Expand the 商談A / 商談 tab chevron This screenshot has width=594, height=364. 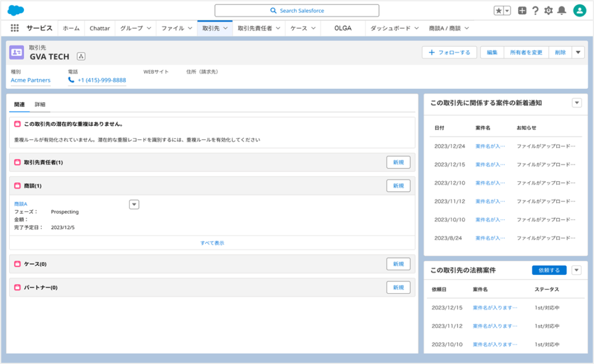click(x=467, y=29)
